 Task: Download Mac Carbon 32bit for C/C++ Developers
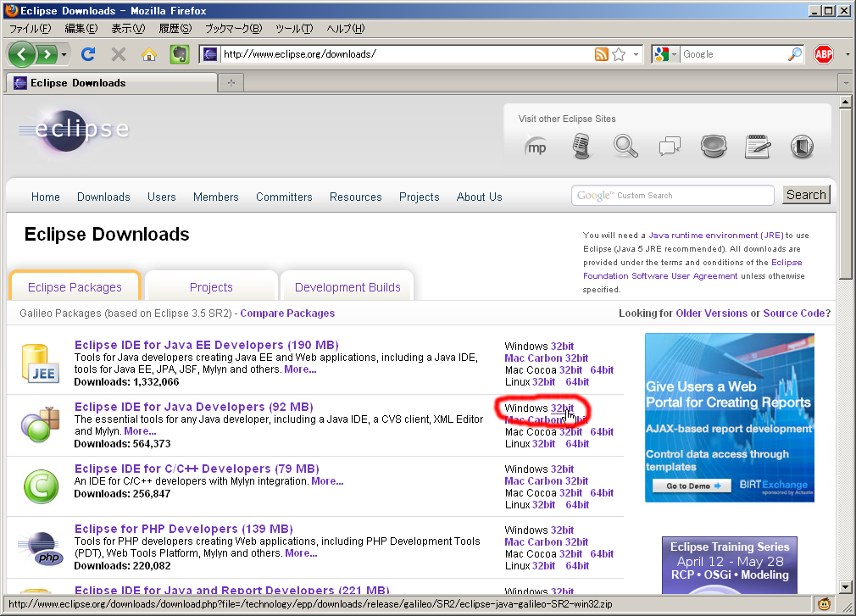pyautogui.click(x=546, y=481)
